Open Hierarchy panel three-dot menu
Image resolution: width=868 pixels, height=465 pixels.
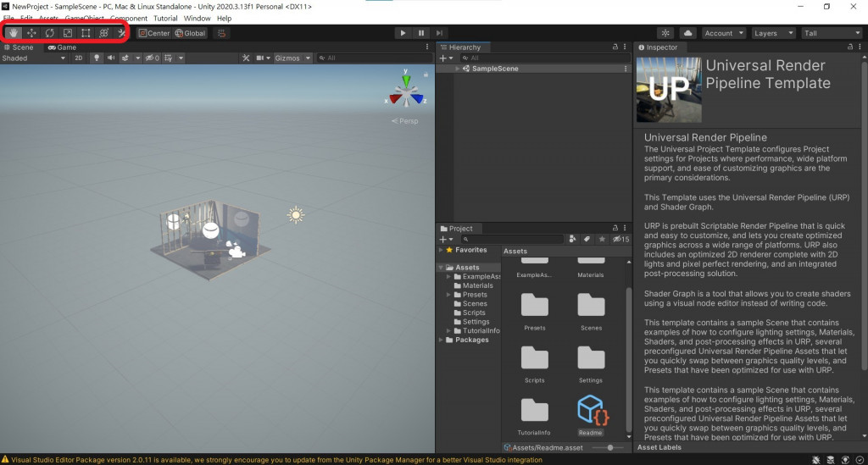[x=625, y=47]
